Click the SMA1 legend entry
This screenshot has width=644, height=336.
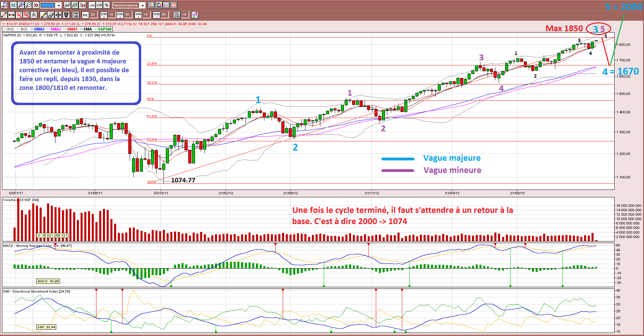coord(70,29)
